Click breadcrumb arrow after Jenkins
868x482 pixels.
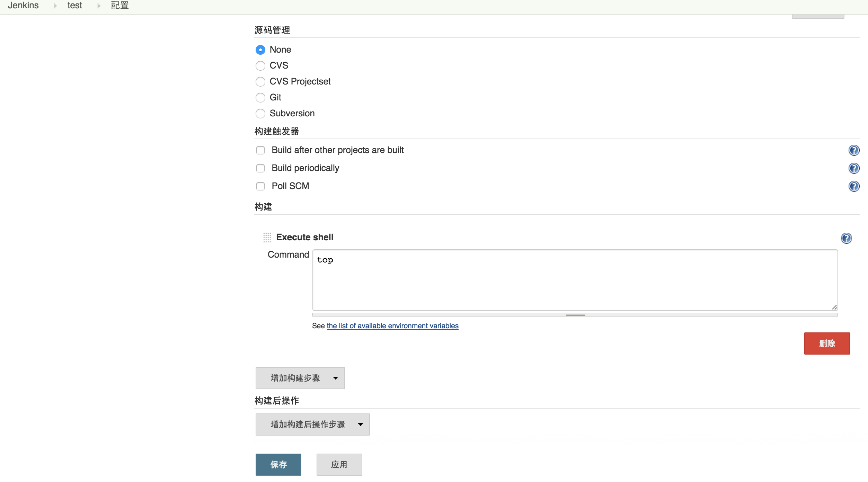tap(55, 6)
